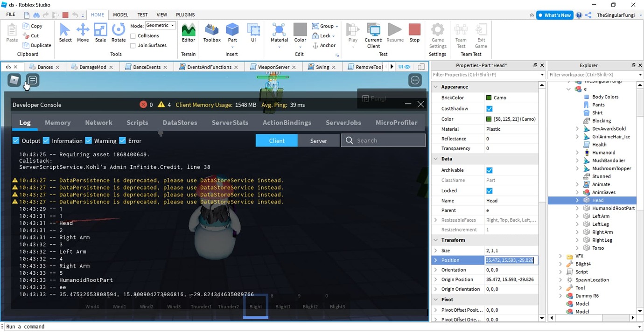Open the Memory tab in Developer Console
644x335 pixels.
pyautogui.click(x=57, y=123)
